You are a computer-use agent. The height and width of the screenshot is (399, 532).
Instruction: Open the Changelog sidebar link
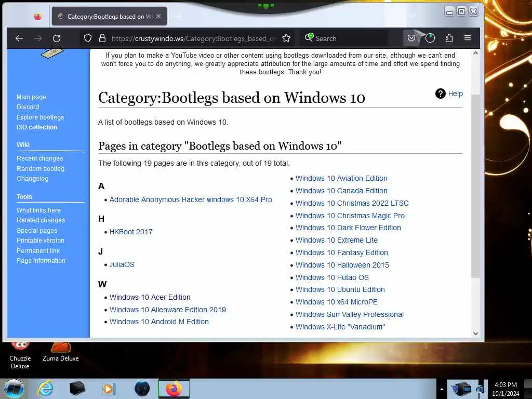pyautogui.click(x=32, y=179)
